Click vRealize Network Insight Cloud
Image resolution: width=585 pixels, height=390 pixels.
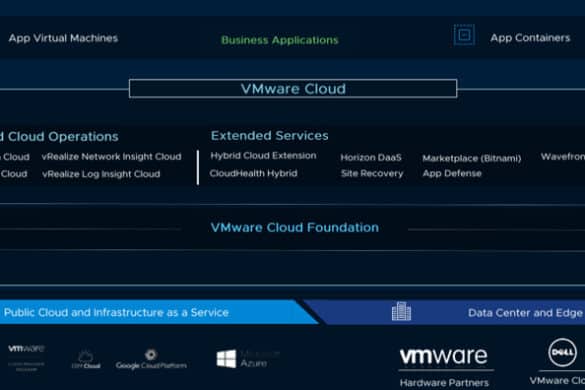click(x=112, y=157)
